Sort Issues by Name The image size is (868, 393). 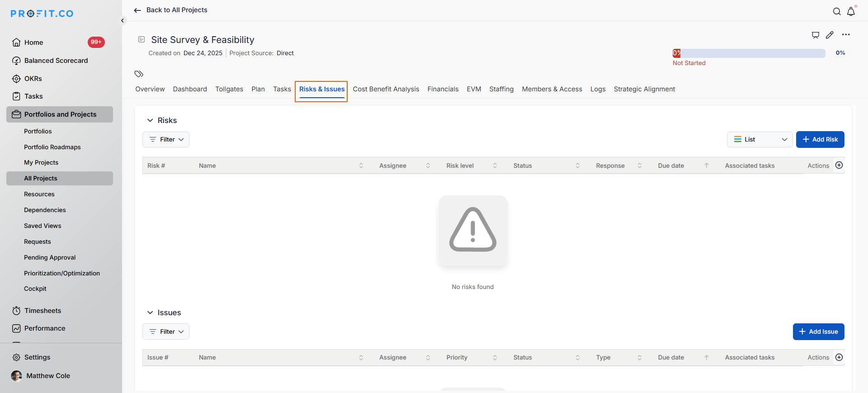[x=361, y=358]
